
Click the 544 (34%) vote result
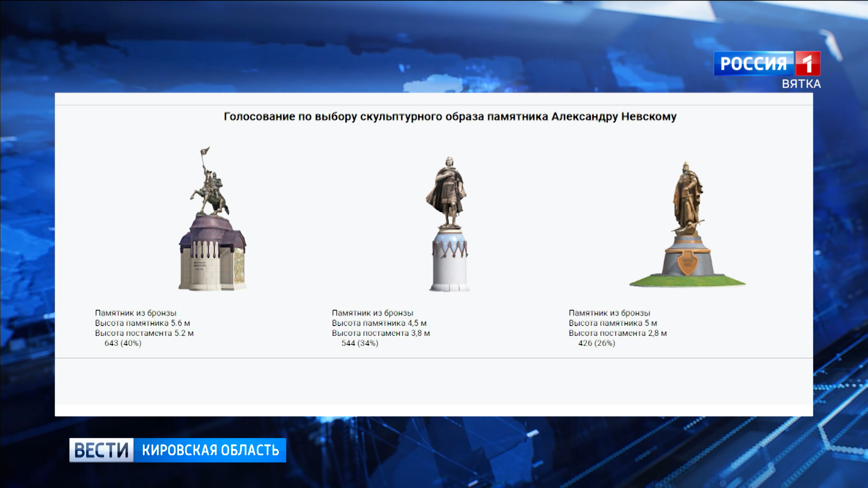tap(360, 343)
